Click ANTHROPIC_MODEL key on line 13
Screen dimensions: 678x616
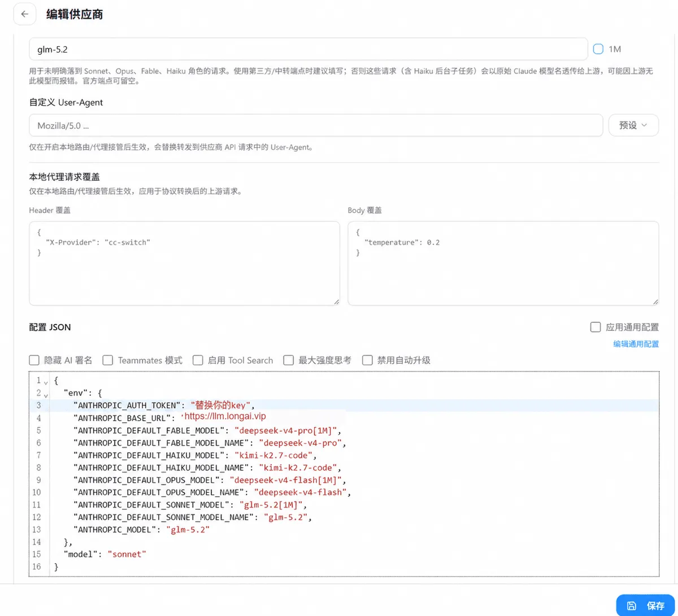pos(115,529)
